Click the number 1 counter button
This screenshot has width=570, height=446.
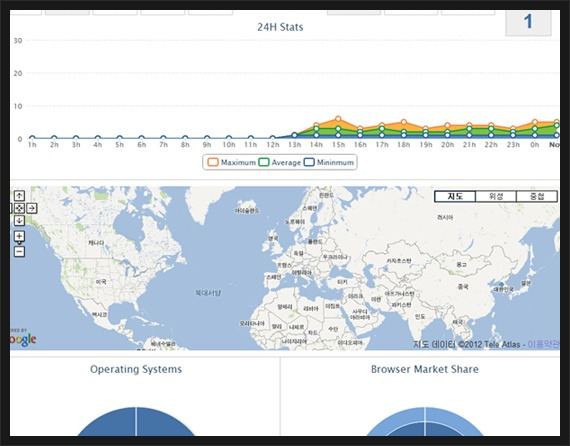click(x=528, y=22)
